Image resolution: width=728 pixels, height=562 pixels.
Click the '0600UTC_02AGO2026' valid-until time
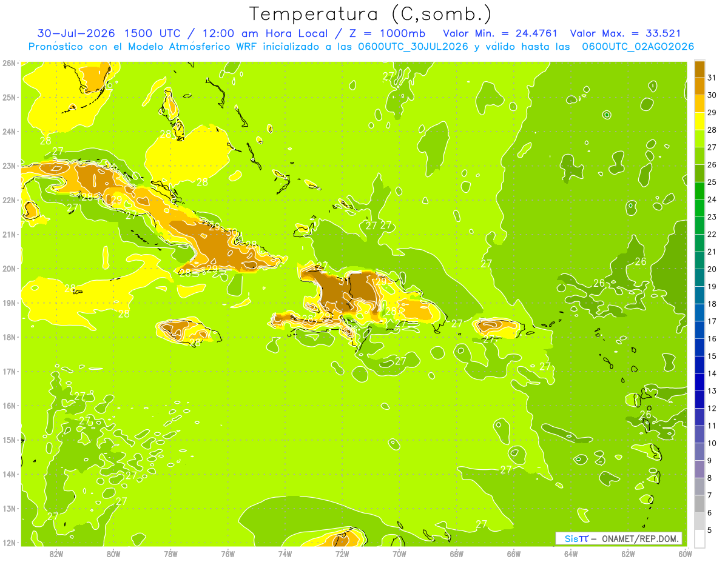pyautogui.click(x=638, y=47)
